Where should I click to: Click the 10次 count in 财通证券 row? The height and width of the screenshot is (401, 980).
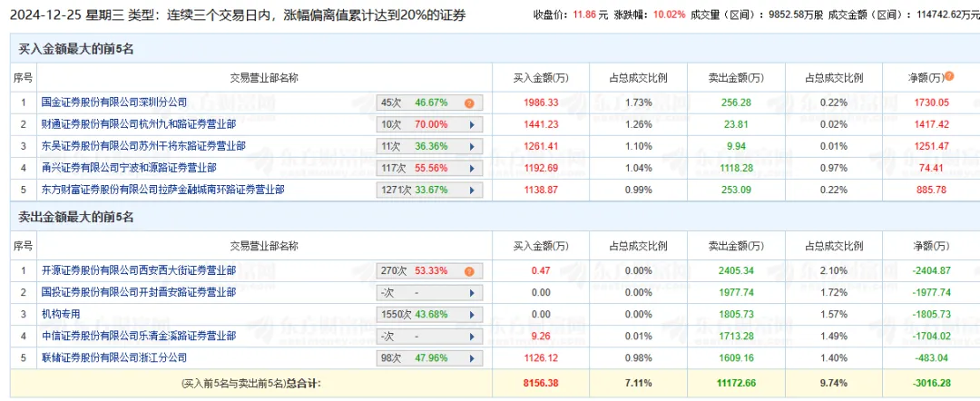point(391,124)
